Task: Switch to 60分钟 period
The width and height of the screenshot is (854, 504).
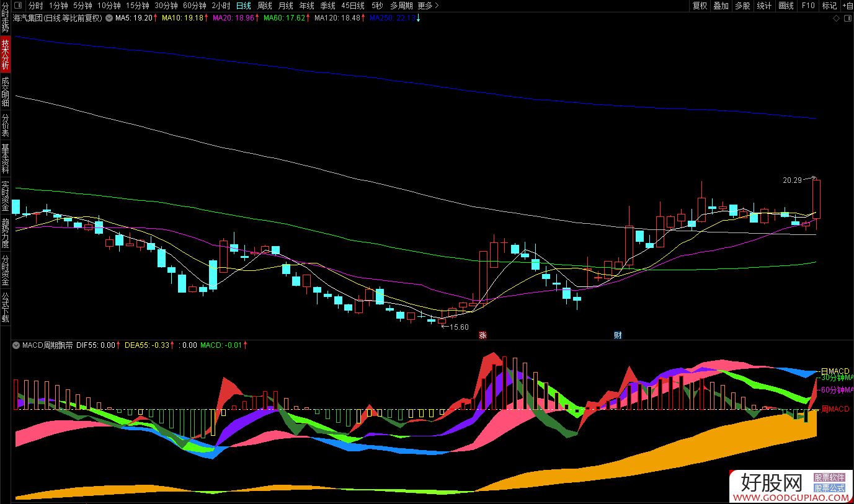Action: (x=194, y=6)
